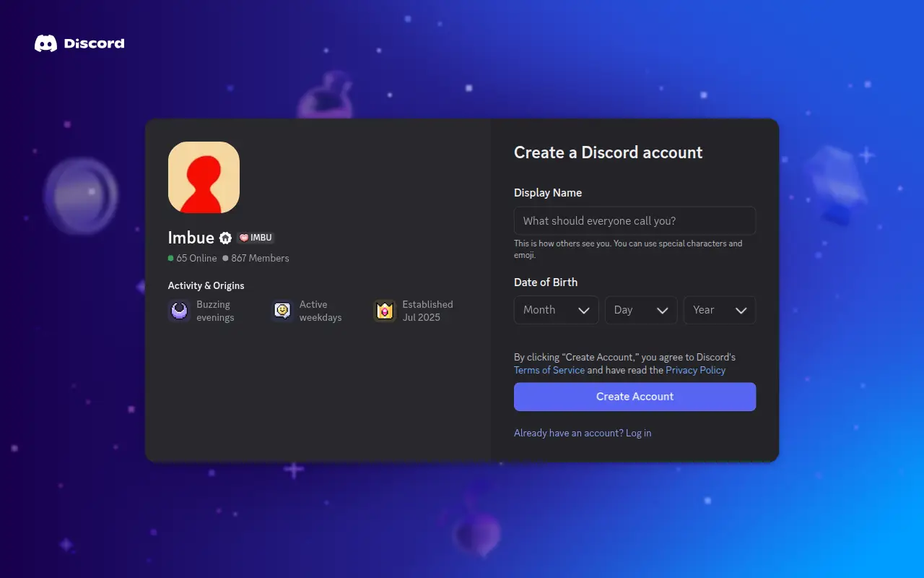924x578 pixels.
Task: Click the Create a Discord account heading
Action: tap(608, 152)
